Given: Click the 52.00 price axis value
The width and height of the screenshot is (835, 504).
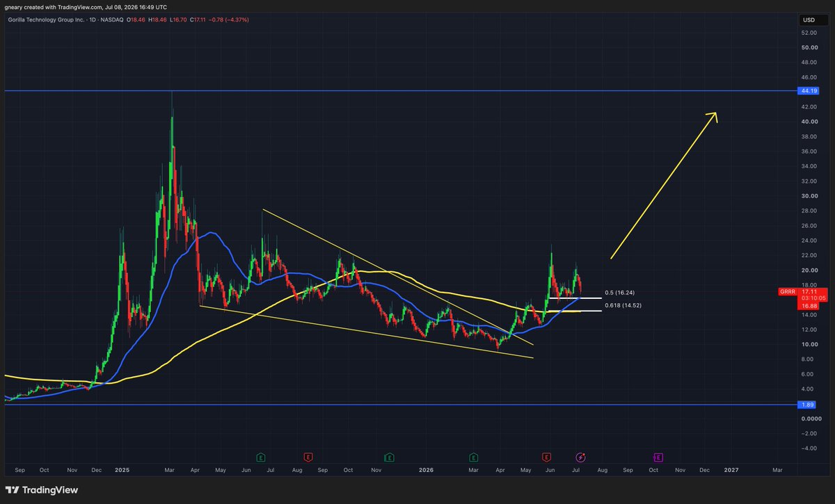Looking at the screenshot, I should [809, 33].
